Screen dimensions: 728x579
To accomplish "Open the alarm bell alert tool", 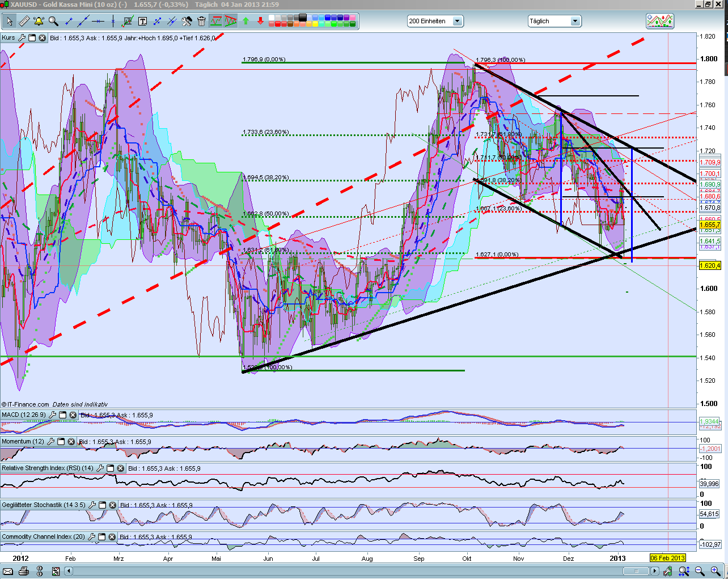I will click(39, 22).
